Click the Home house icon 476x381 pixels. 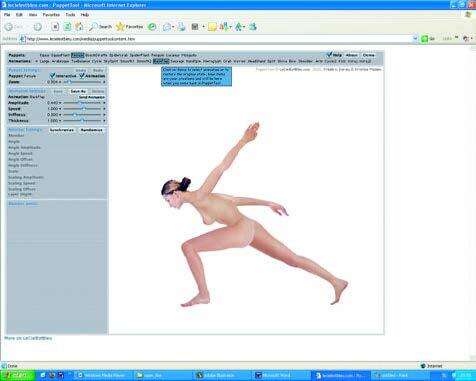click(79, 27)
